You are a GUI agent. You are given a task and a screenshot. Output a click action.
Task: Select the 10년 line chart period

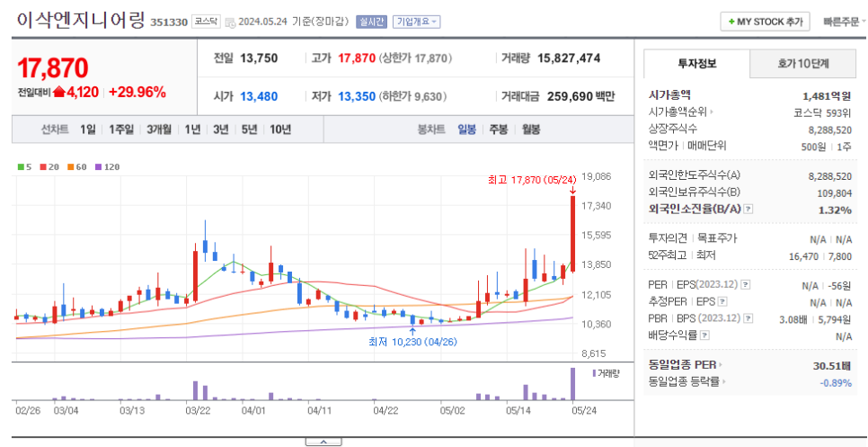coord(280,130)
